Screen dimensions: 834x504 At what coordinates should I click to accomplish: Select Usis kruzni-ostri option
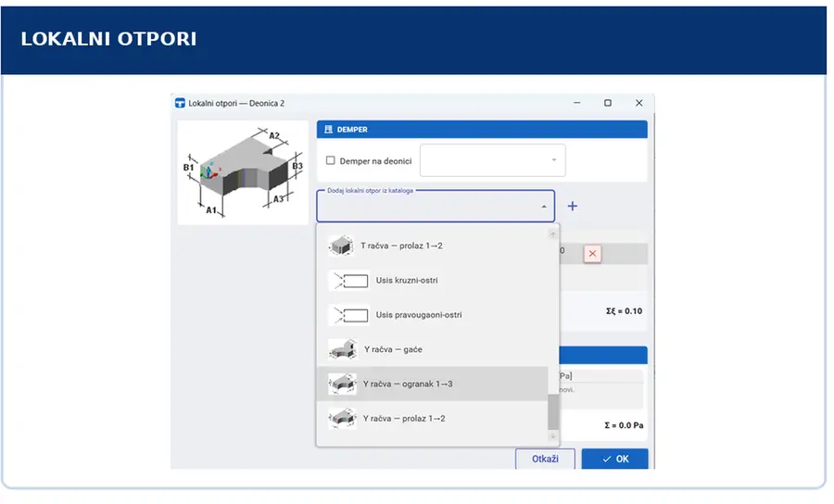tap(433, 280)
